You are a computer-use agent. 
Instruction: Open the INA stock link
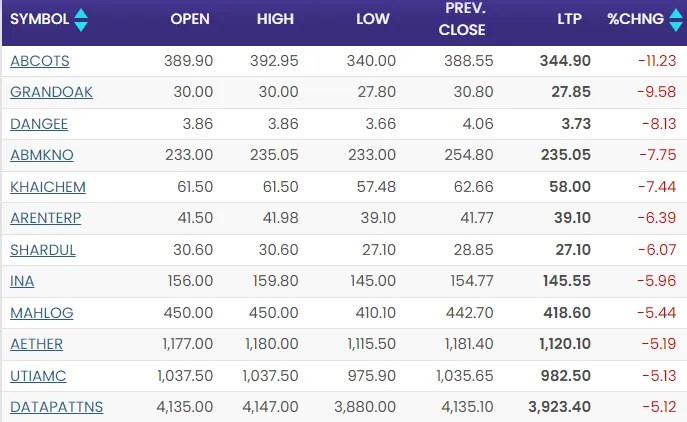[20, 281]
